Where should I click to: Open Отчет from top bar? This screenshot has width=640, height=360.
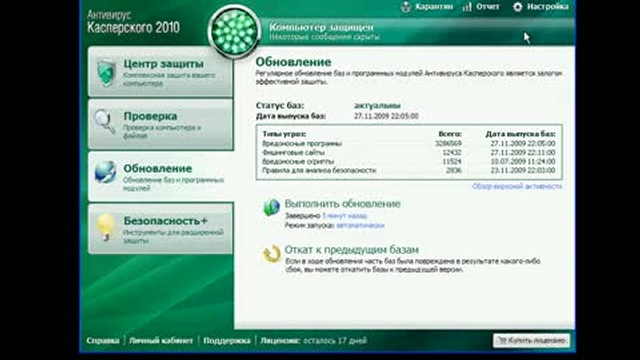click(488, 7)
